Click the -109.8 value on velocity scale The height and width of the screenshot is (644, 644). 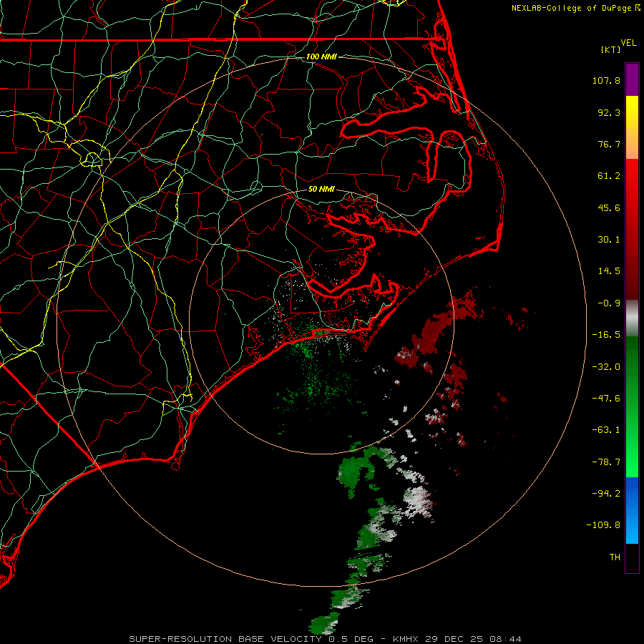(x=604, y=525)
